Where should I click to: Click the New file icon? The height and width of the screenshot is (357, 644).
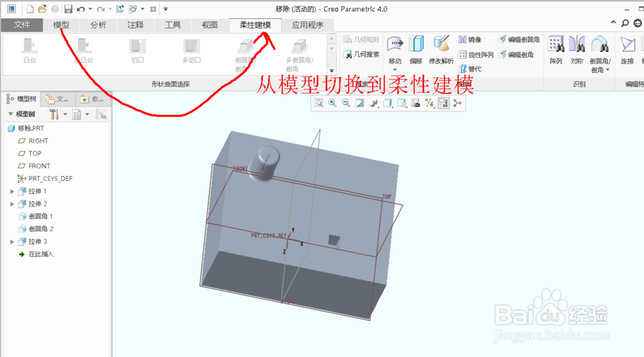pyautogui.click(x=30, y=8)
